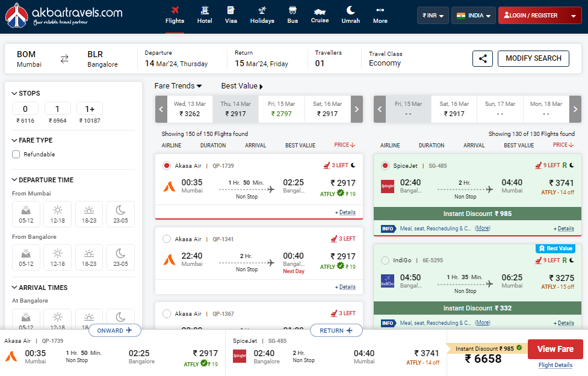The image size is (588, 376).
Task: Filter by 1 stop
Action: pyautogui.click(x=57, y=109)
